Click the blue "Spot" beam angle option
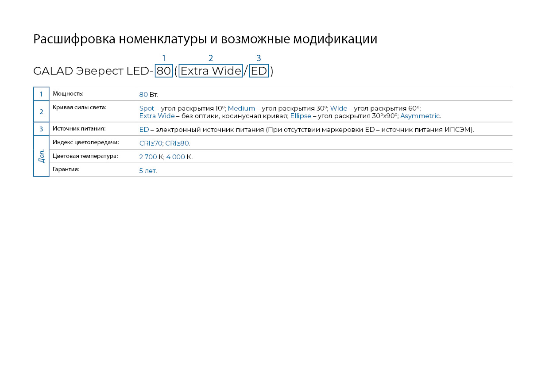The image size is (549, 392). click(147, 108)
